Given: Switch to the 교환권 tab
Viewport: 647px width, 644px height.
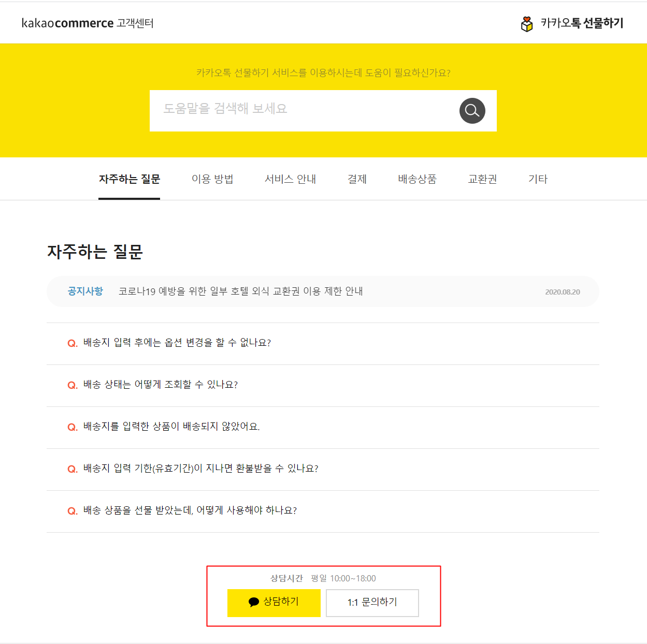Looking at the screenshot, I should tap(482, 179).
